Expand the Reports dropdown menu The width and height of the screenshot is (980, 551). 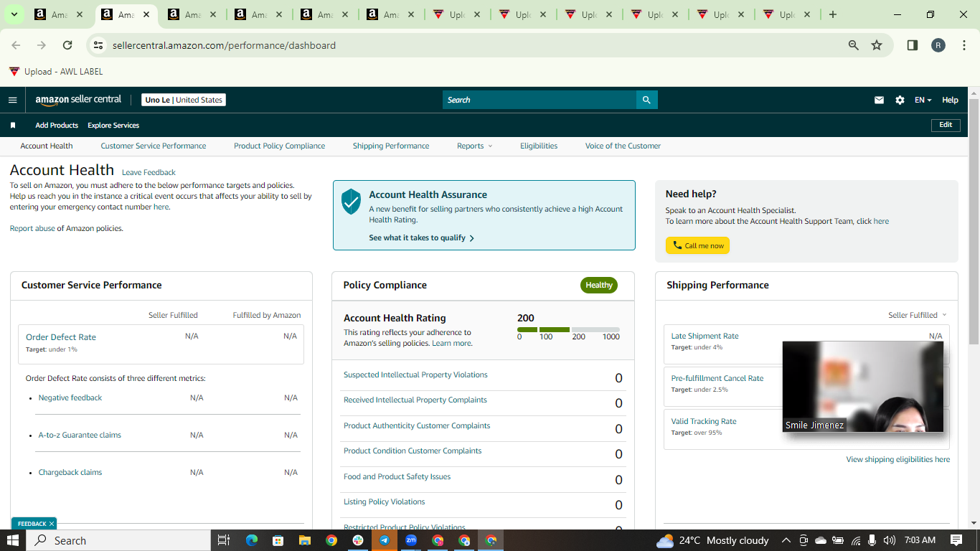[x=475, y=146]
